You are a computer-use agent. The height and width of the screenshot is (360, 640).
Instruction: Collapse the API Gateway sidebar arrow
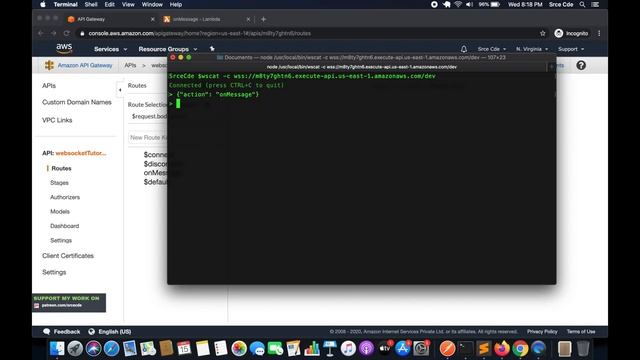click(x=120, y=90)
